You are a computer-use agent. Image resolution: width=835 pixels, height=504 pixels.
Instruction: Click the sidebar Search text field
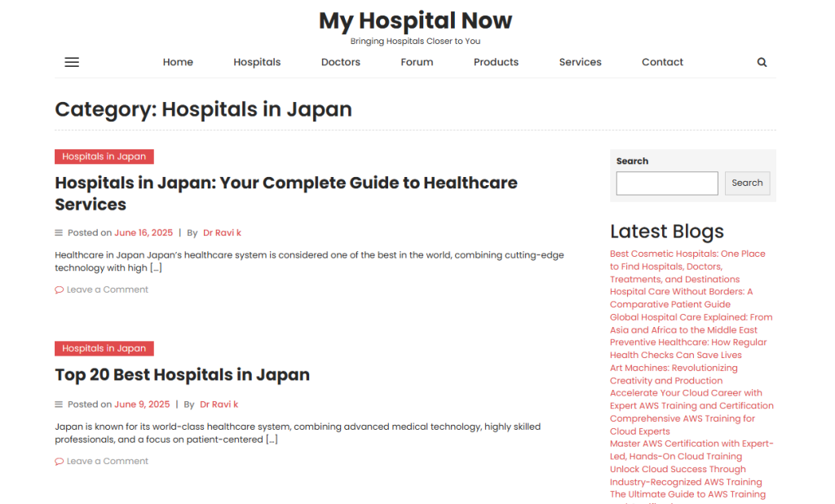click(x=666, y=183)
